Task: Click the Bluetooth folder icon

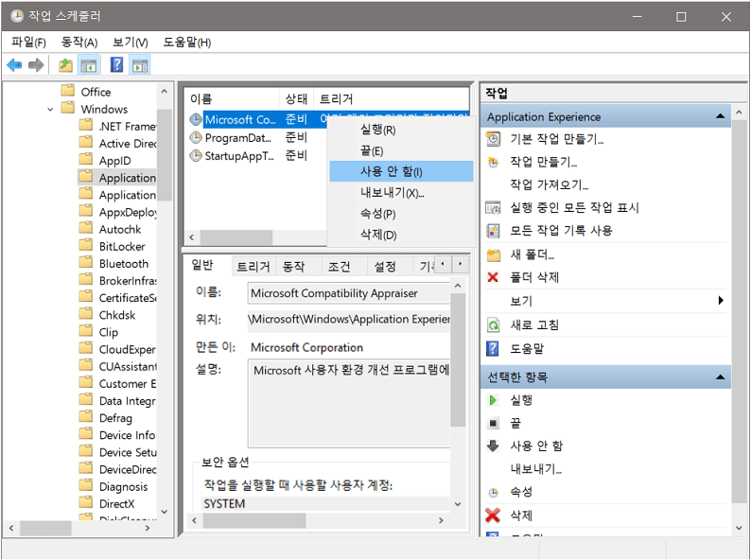Action: click(86, 262)
